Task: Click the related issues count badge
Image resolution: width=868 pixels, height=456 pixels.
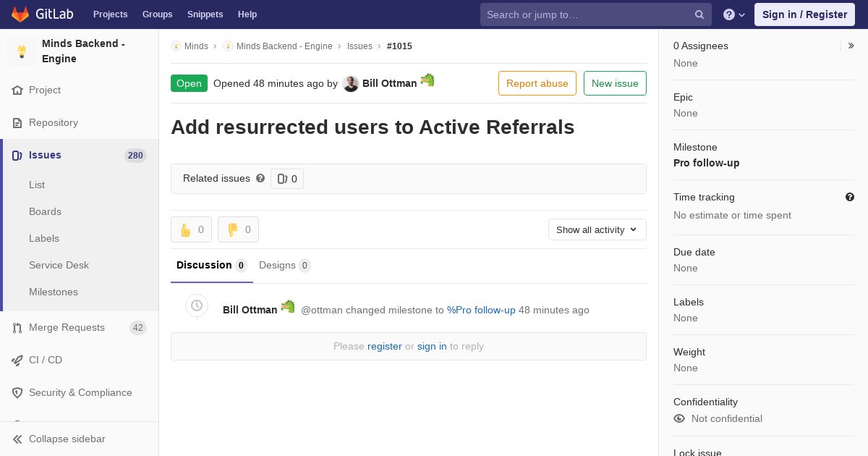Action: click(287, 179)
